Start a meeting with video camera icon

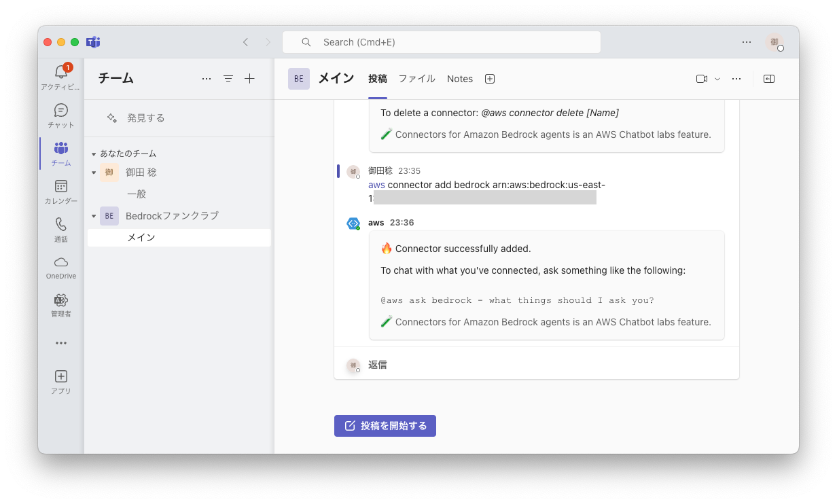pos(702,79)
